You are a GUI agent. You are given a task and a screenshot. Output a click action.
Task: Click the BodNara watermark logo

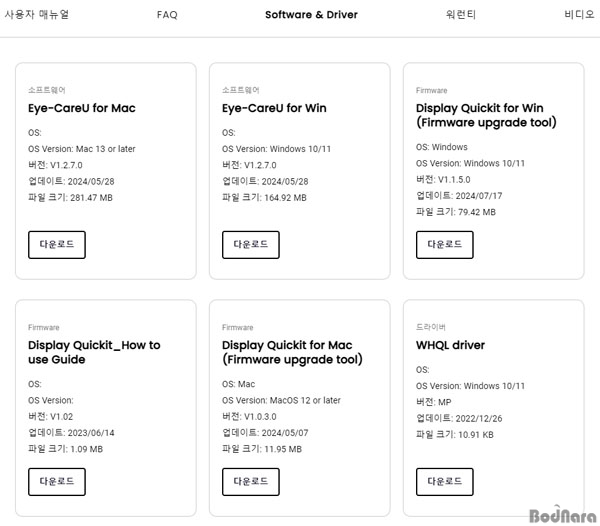pyautogui.click(x=563, y=515)
